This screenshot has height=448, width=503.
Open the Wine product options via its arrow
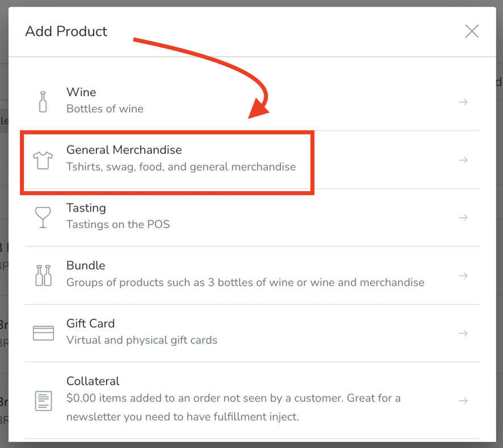[x=463, y=102]
